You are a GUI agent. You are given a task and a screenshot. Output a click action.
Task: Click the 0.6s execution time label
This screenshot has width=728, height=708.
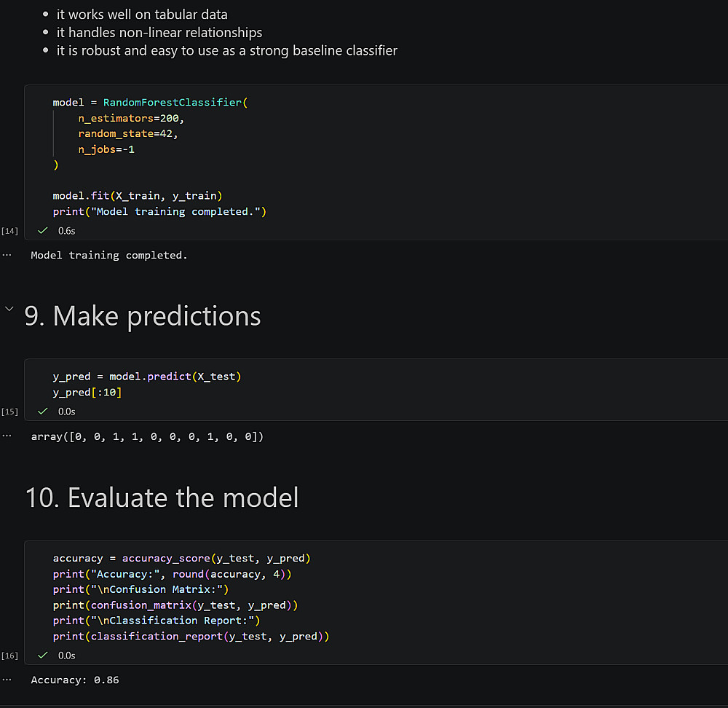67,230
